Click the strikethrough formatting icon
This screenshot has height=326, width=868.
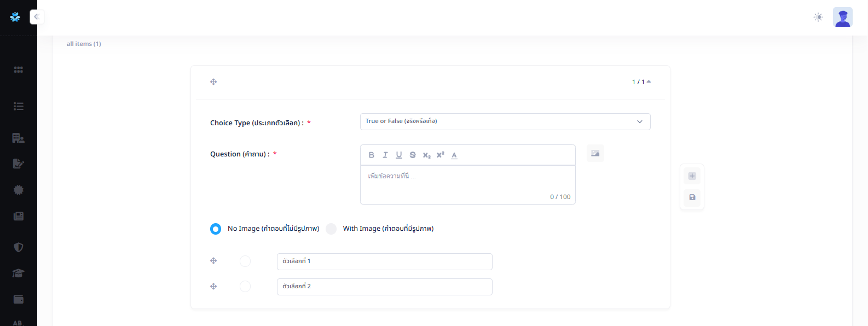pos(413,155)
